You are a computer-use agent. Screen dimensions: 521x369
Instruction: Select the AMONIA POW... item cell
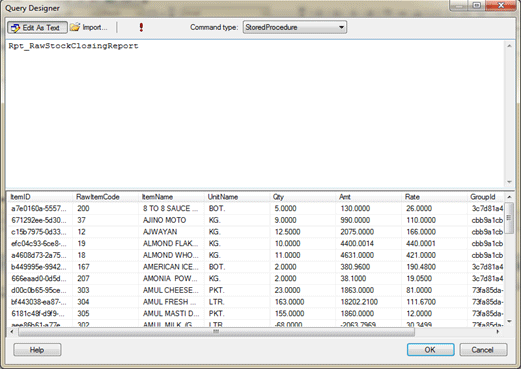click(171, 279)
